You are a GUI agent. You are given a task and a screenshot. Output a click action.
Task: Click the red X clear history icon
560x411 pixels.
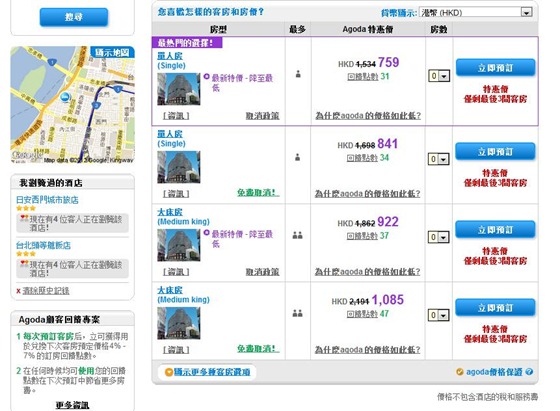click(18, 291)
